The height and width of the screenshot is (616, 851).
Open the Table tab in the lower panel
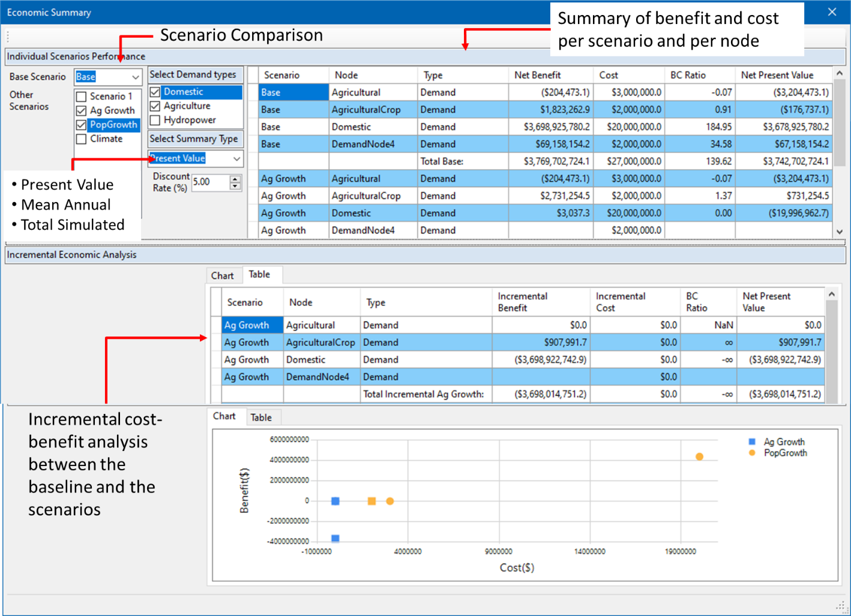pyautogui.click(x=261, y=417)
